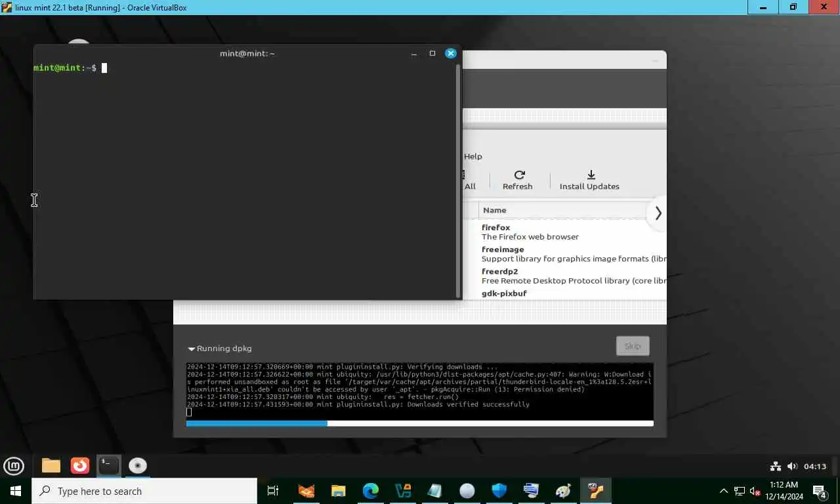Open the Mint panel volume icon
The width and height of the screenshot is (840, 504).
point(792,467)
